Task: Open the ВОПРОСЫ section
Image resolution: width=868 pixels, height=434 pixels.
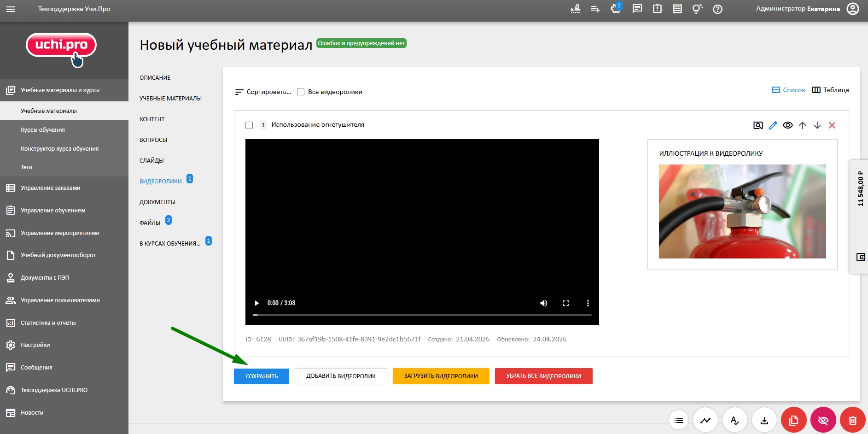Action: click(x=153, y=140)
